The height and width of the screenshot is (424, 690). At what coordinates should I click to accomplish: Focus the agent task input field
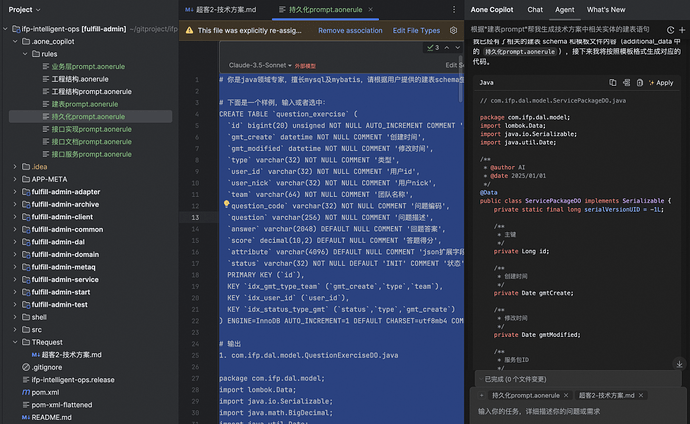[578, 412]
